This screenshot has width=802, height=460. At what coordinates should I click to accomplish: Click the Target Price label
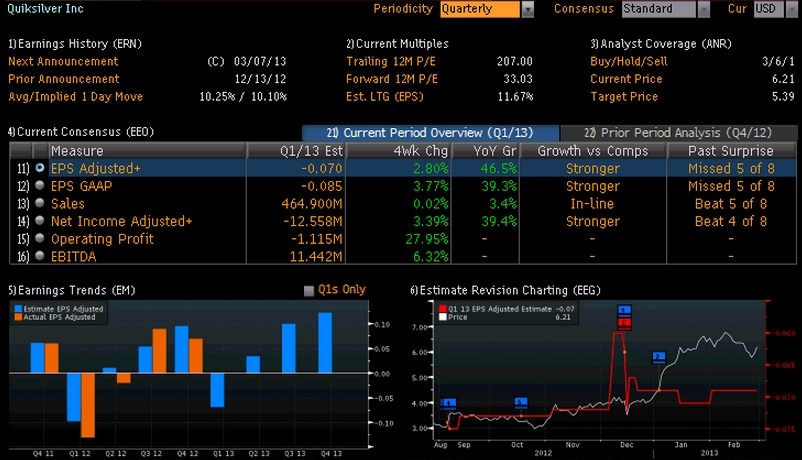click(x=624, y=97)
